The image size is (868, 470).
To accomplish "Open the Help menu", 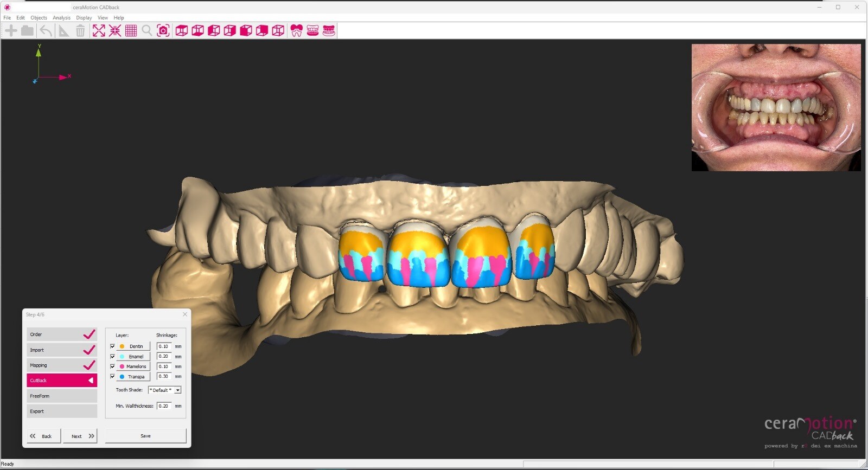I will (x=119, y=18).
